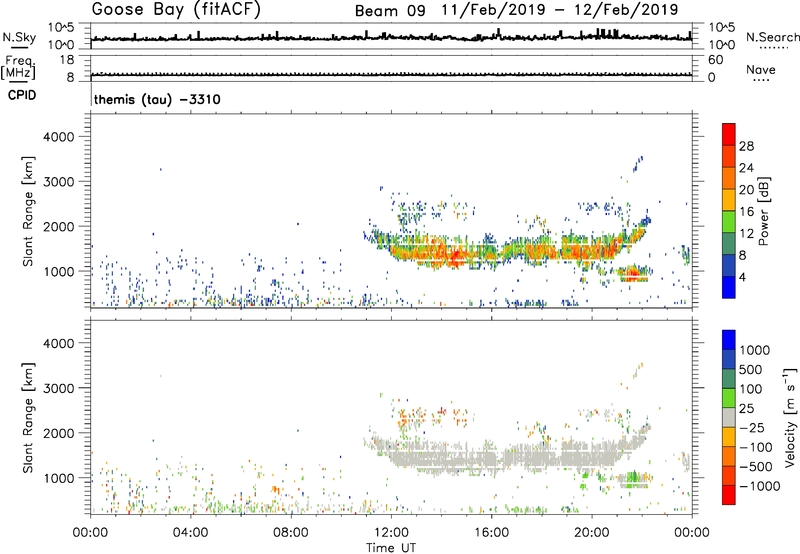Click the '-1000' label on velocity color bar
Image resolution: width=800 pixels, height=554 pixels.
click(760, 486)
